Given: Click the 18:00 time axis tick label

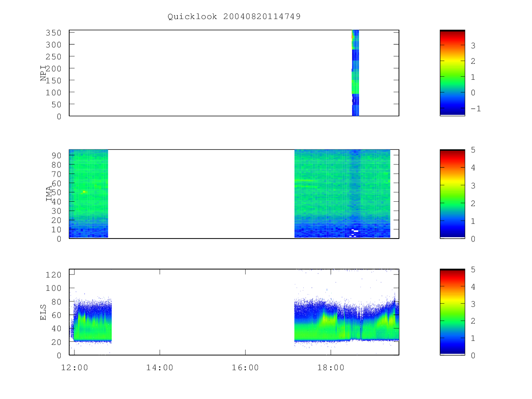Looking at the screenshot, I should click(x=331, y=368).
